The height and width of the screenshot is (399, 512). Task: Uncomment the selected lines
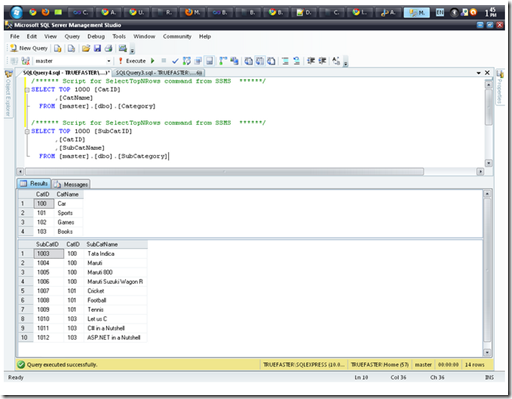coord(296,61)
